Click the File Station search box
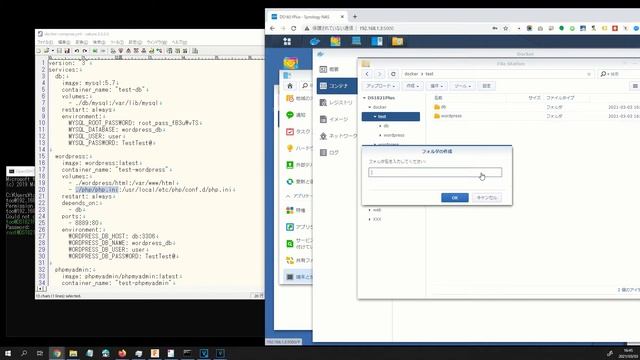This screenshot has height=360, width=640. [x=620, y=74]
